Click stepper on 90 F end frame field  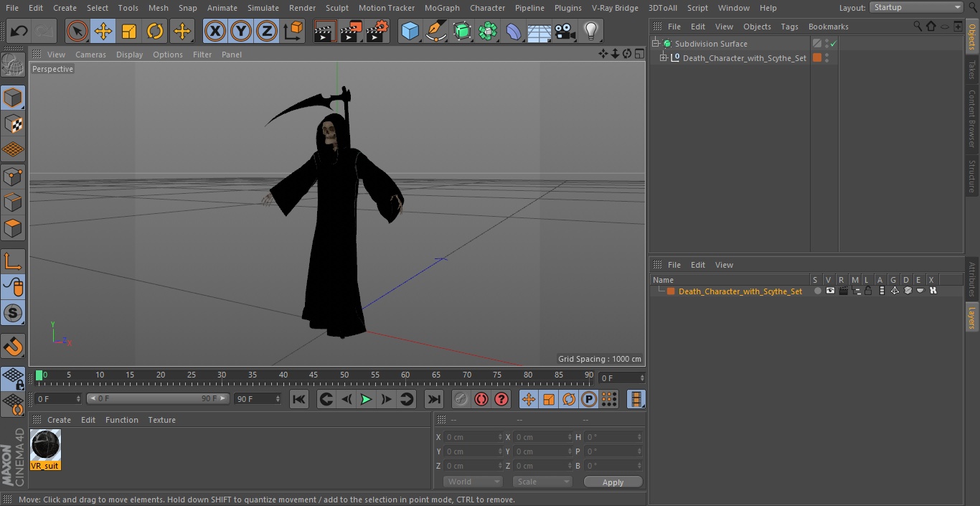278,398
